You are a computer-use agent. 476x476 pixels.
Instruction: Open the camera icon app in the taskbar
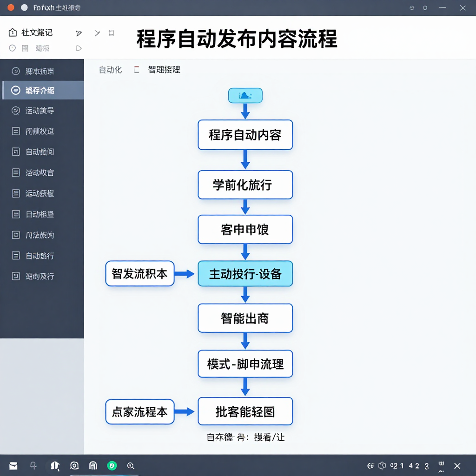[x=74, y=465]
